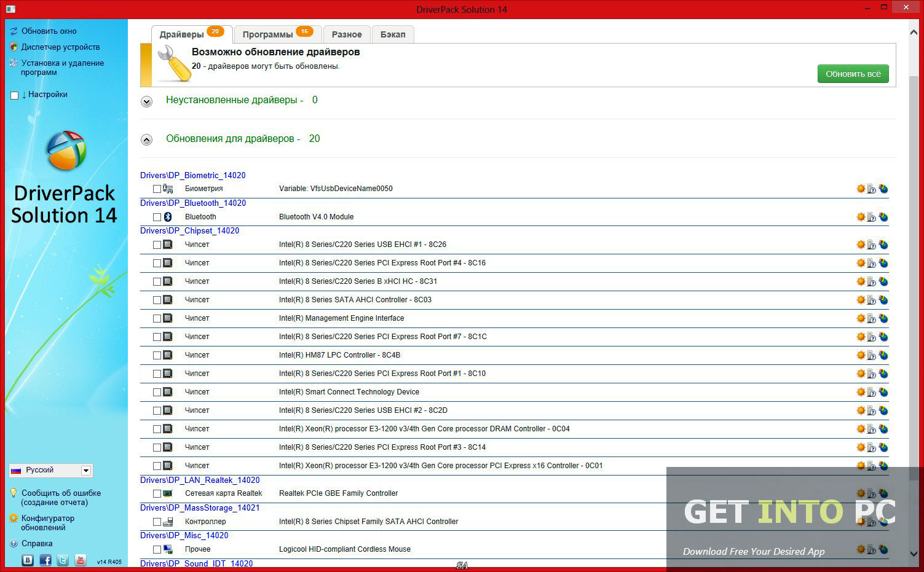
Task: Click globe icon for xHCI HC - 8C31 row
Action: tap(883, 281)
